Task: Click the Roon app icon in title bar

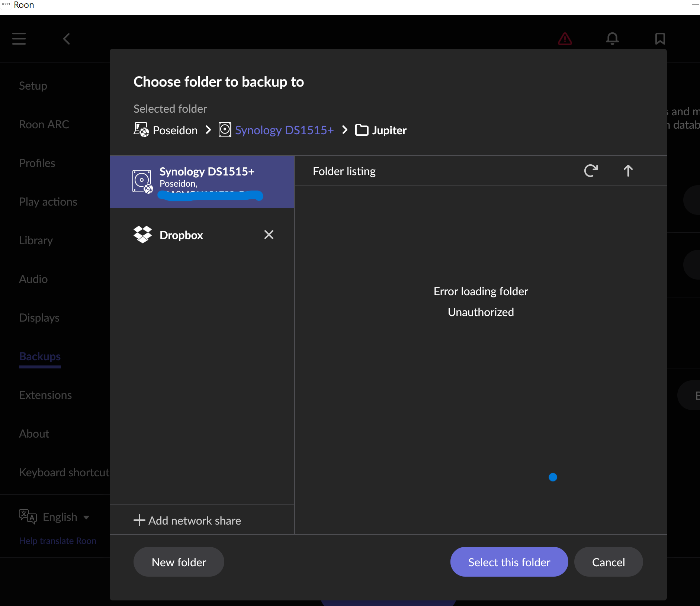Action: pyautogui.click(x=6, y=4)
